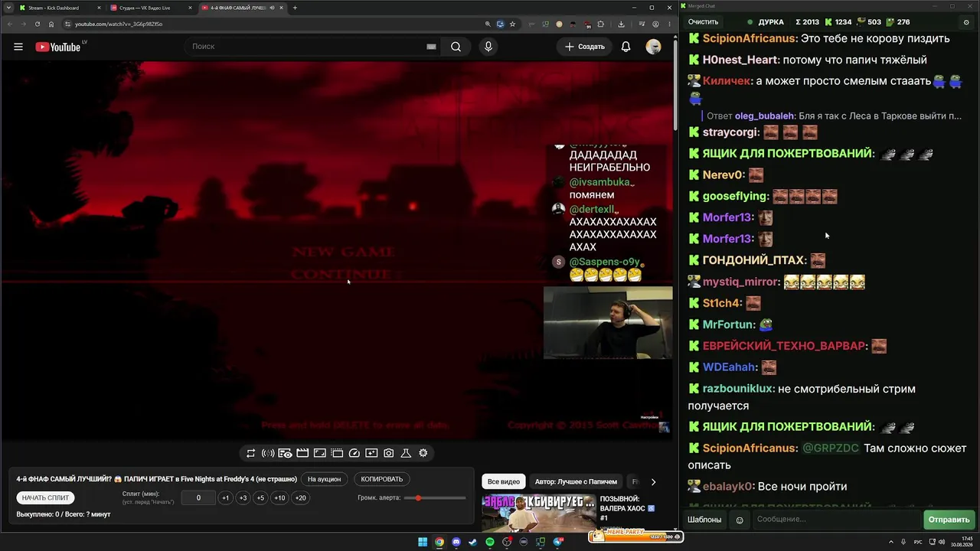Go to the YouTube home logo
The image size is (980, 551).
(58, 47)
